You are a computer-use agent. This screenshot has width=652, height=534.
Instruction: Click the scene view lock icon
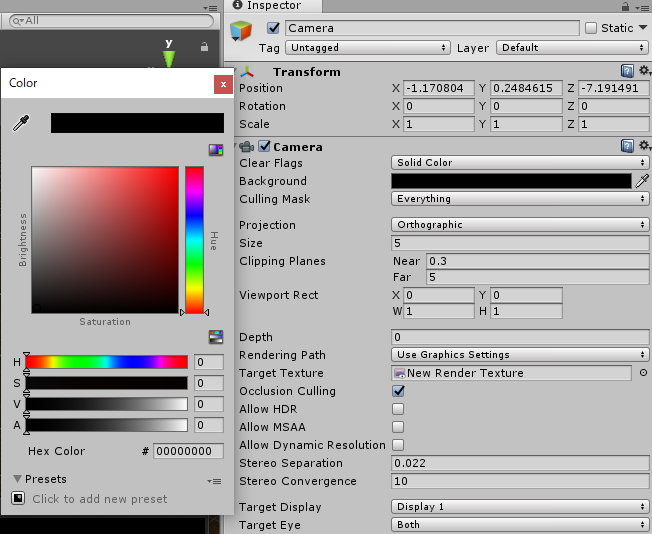pos(204,47)
